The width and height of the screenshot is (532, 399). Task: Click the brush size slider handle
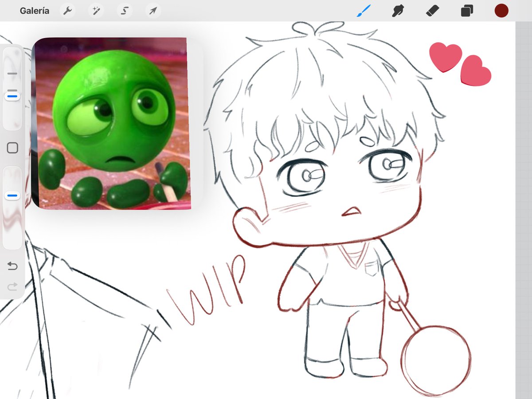(x=13, y=95)
